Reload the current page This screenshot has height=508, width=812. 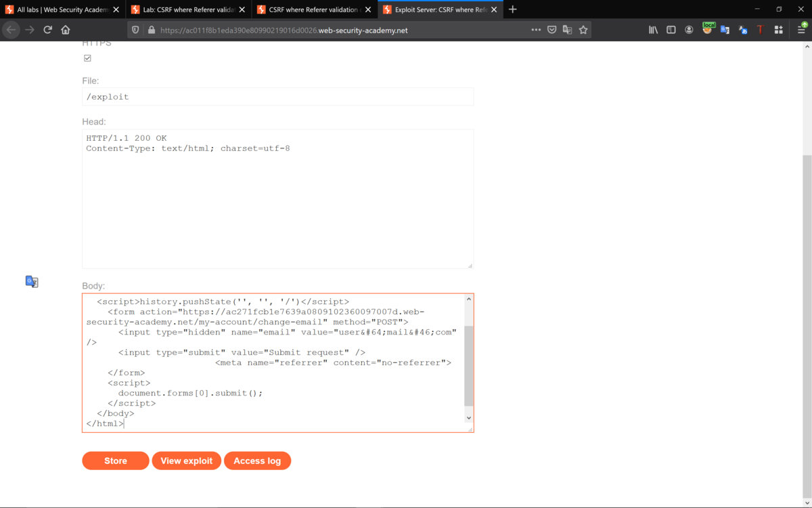(47, 30)
